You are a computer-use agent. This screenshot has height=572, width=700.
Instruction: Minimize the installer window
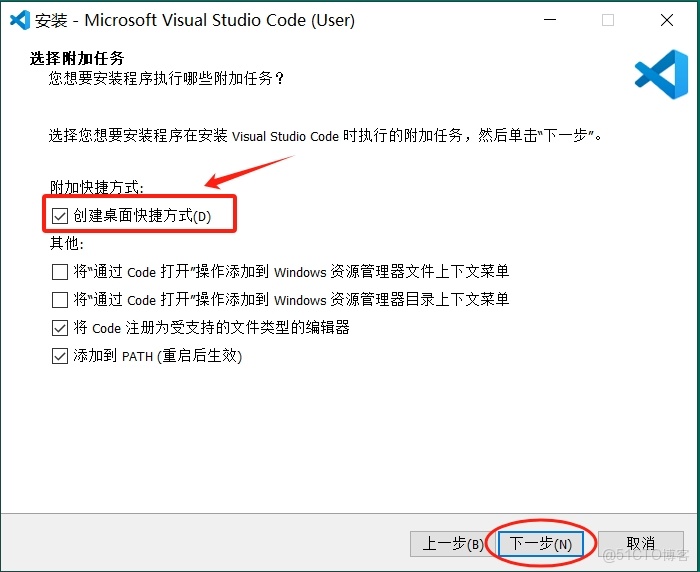pos(550,20)
